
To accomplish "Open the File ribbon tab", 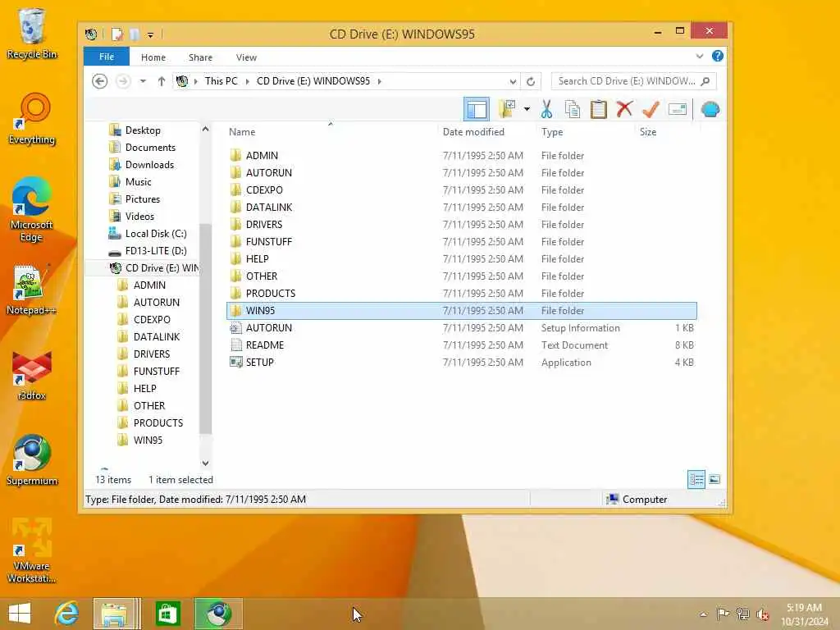I will [x=106, y=57].
